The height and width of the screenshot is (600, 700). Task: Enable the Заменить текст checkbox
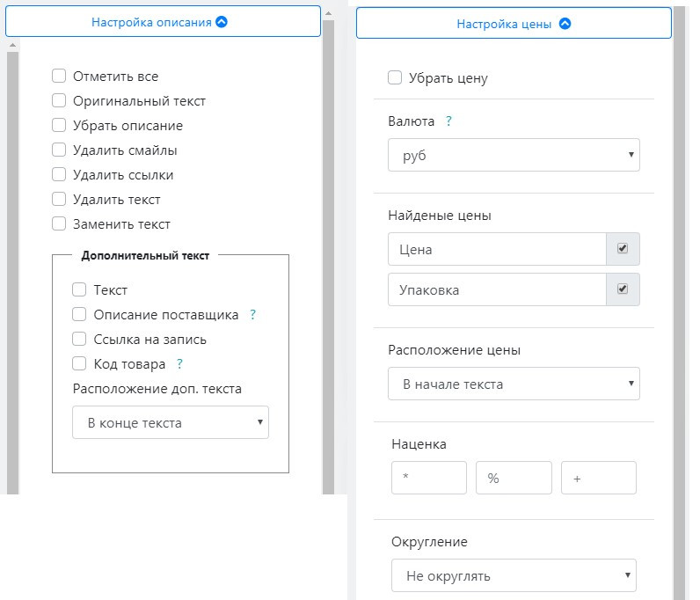click(x=59, y=224)
